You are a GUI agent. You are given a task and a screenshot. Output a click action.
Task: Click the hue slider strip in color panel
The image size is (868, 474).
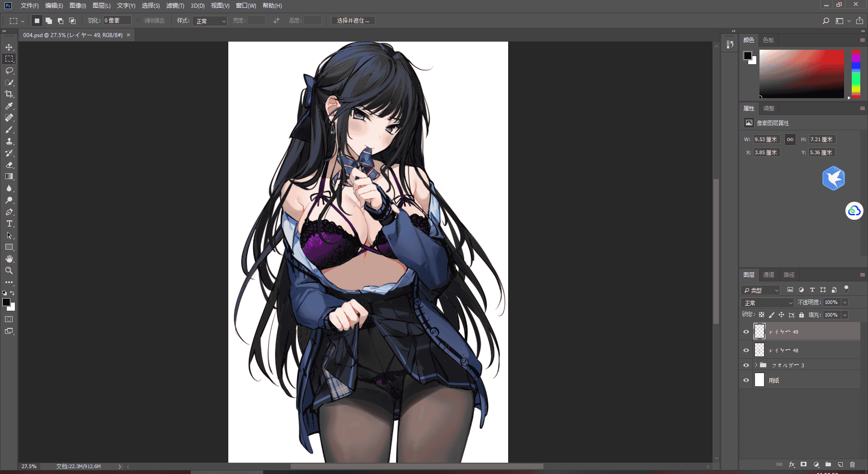(x=856, y=74)
